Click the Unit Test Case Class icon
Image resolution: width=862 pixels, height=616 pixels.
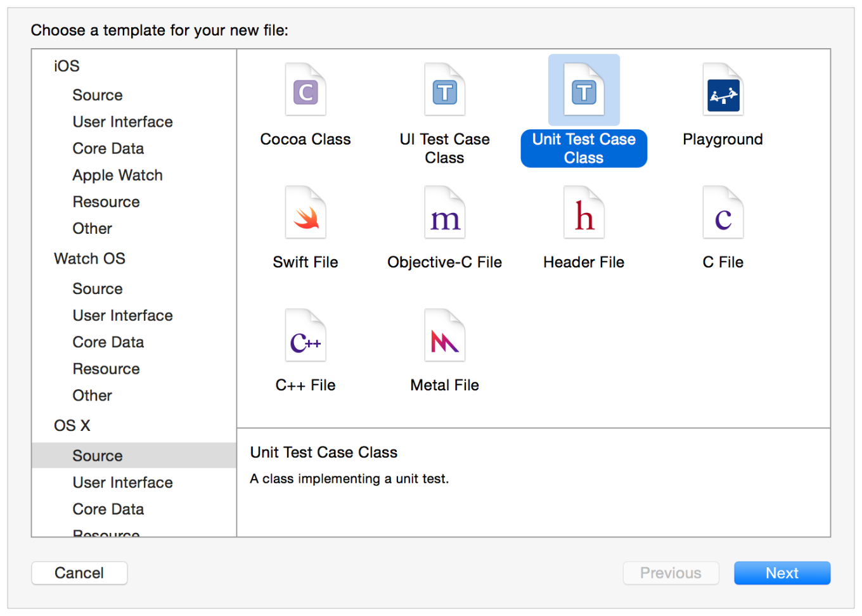point(584,90)
